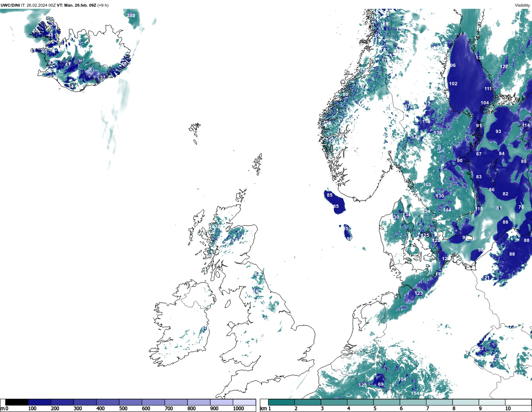
Task: Click the 900–1000 m pale legend swatch
Action: 222,402
